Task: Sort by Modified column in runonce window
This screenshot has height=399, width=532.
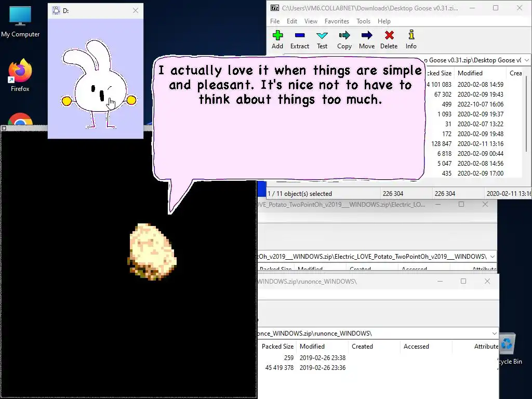Action: [x=322, y=347]
